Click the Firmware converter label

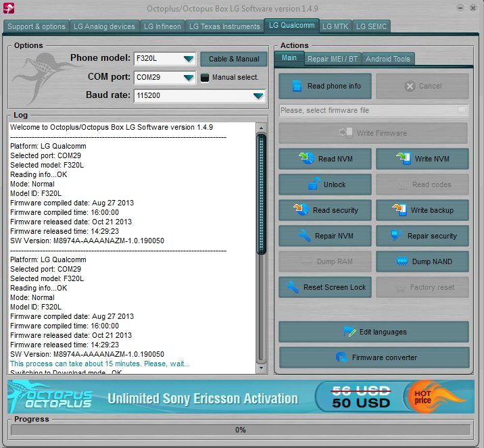click(385, 357)
